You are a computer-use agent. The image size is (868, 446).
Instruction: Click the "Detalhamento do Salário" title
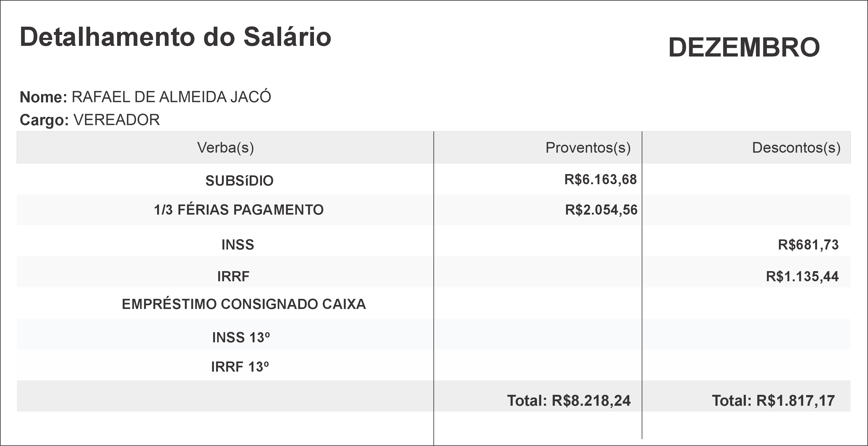click(x=175, y=37)
